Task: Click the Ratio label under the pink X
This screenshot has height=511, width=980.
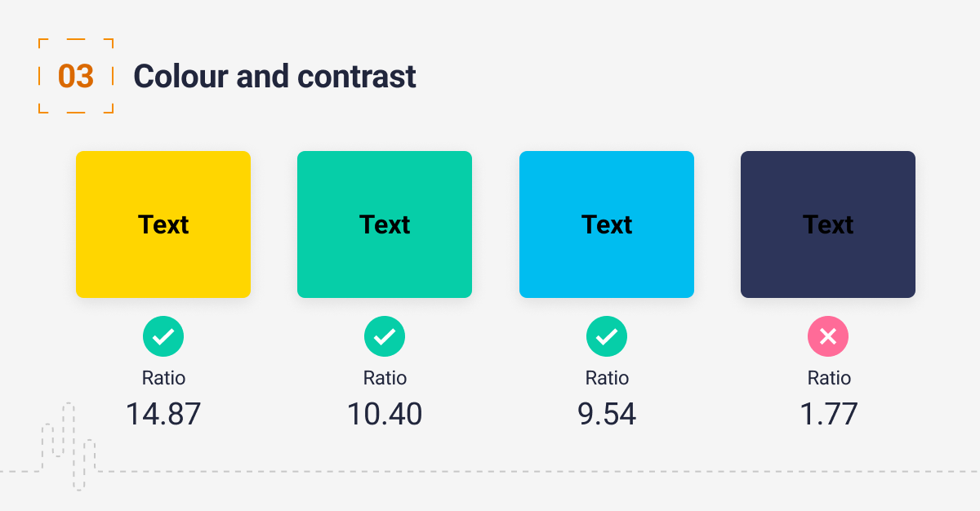Action: pyautogui.click(x=829, y=378)
